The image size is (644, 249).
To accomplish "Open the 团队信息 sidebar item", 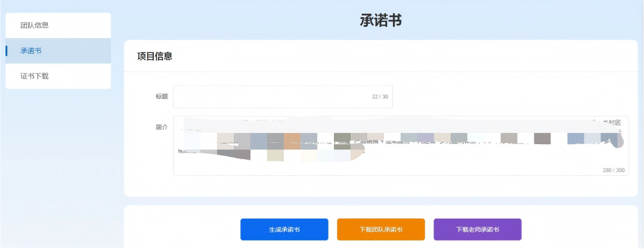I will (x=35, y=26).
